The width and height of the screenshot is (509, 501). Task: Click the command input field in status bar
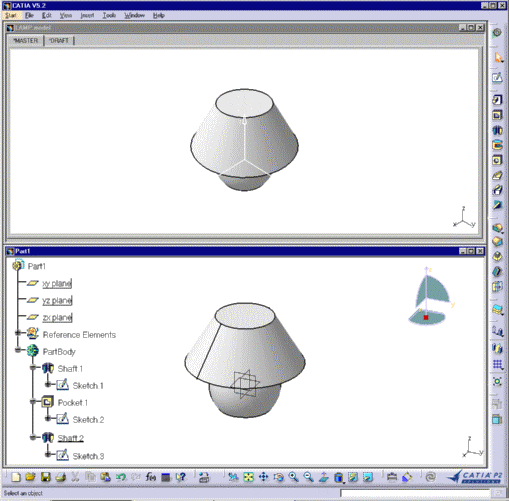click(x=415, y=493)
